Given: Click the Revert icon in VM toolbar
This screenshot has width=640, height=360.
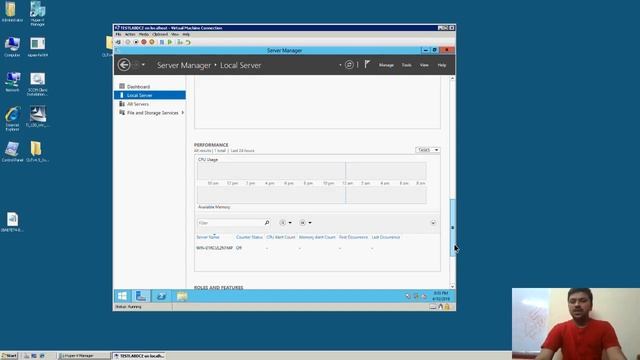Looking at the screenshot, I should point(188,42).
